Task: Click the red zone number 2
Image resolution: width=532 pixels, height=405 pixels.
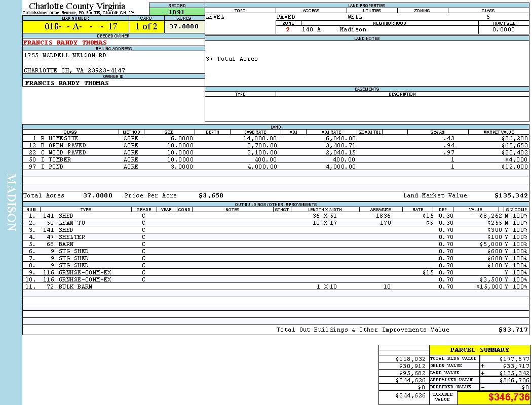Action: (288, 29)
